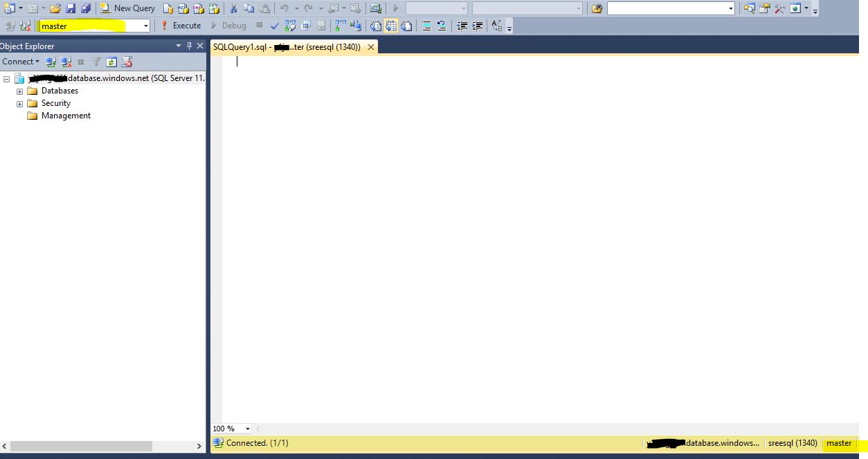Toggle auto-hide pin on Object Explorer
The image size is (868, 459).
coord(189,46)
